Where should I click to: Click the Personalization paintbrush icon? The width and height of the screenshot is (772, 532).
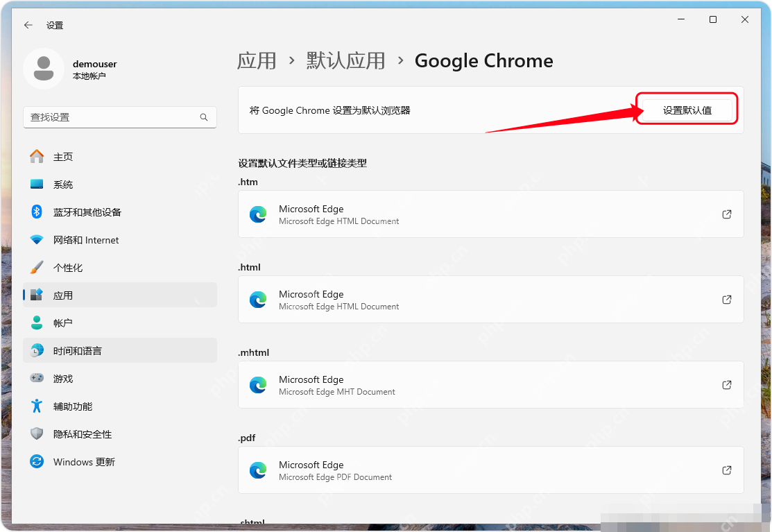point(37,267)
